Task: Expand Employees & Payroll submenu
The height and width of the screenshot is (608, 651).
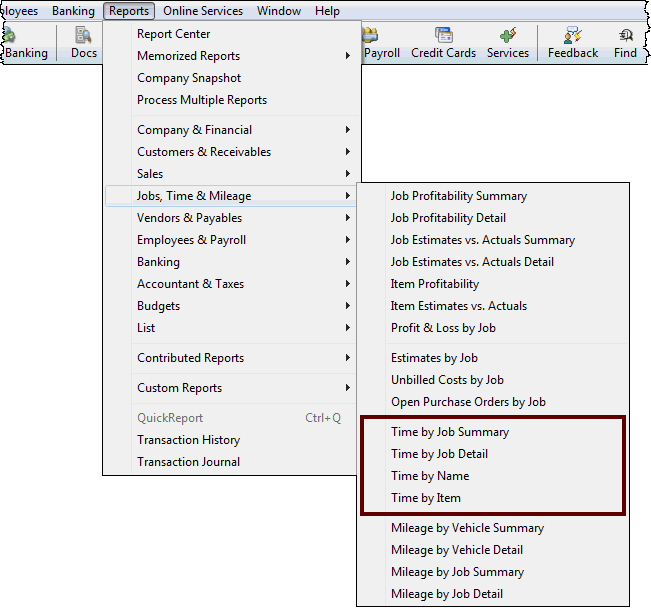Action: click(x=231, y=240)
